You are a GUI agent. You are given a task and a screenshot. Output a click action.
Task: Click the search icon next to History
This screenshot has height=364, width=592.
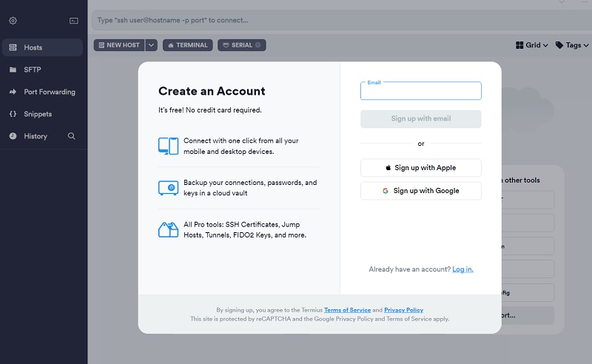click(72, 136)
